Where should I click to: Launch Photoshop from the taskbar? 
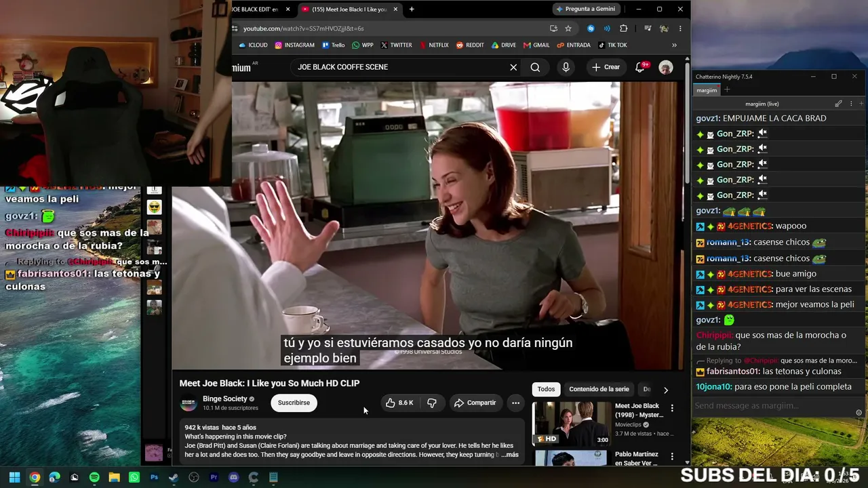point(154,477)
